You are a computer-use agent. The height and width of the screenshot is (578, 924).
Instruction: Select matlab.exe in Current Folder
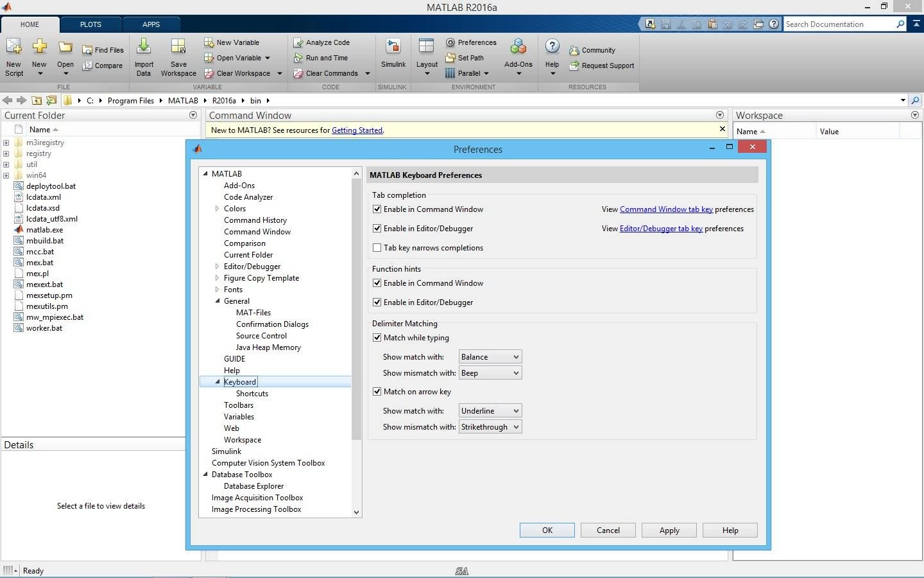[44, 230]
